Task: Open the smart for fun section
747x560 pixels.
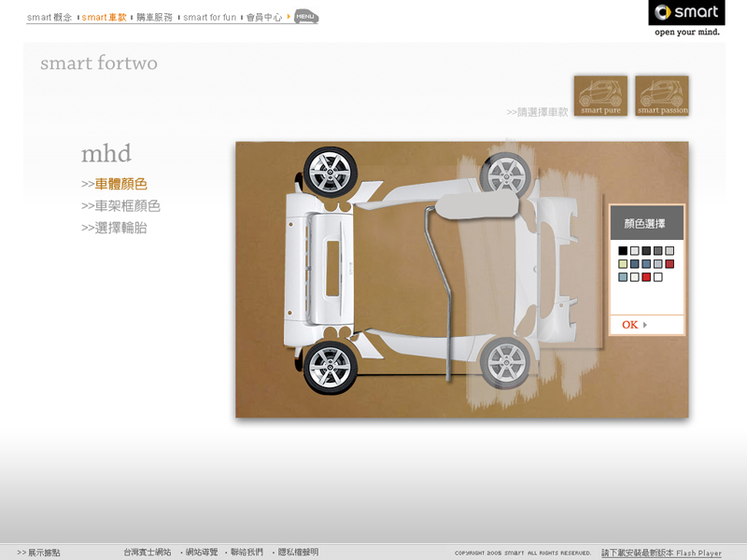Action: pos(209,18)
